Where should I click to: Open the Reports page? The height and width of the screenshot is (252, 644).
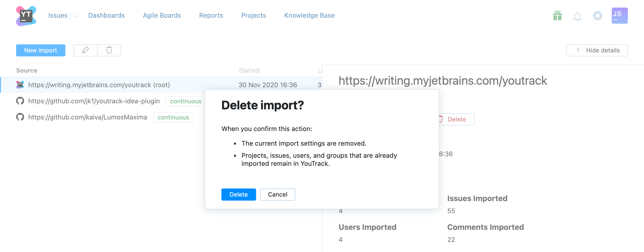[x=211, y=16]
